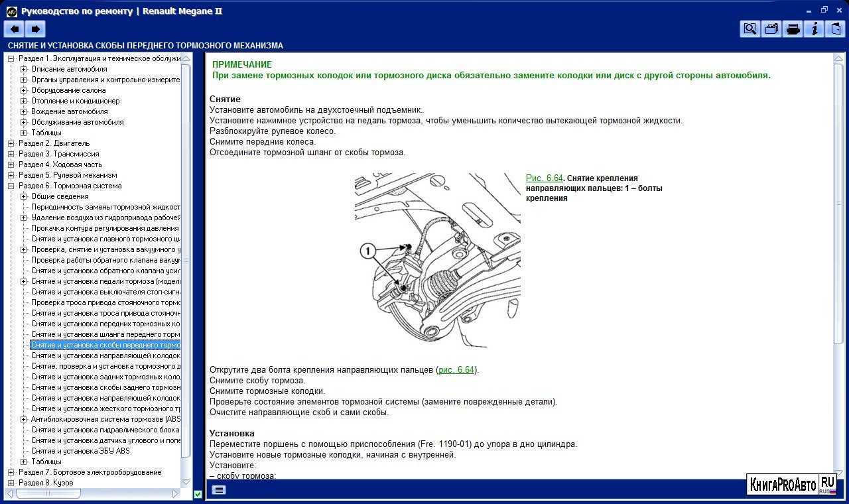
Task: Click the article pane's scroll-down arrow
Action: coord(838,475)
